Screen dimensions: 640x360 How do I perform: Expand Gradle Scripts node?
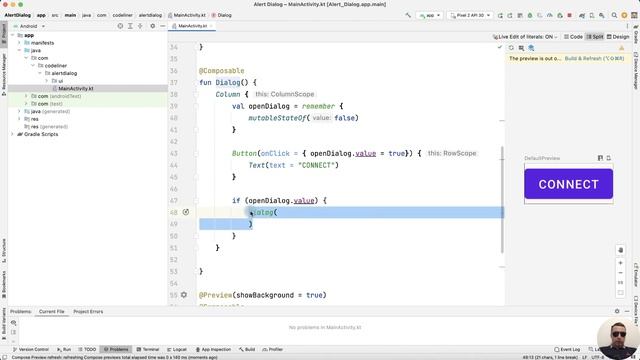12,134
